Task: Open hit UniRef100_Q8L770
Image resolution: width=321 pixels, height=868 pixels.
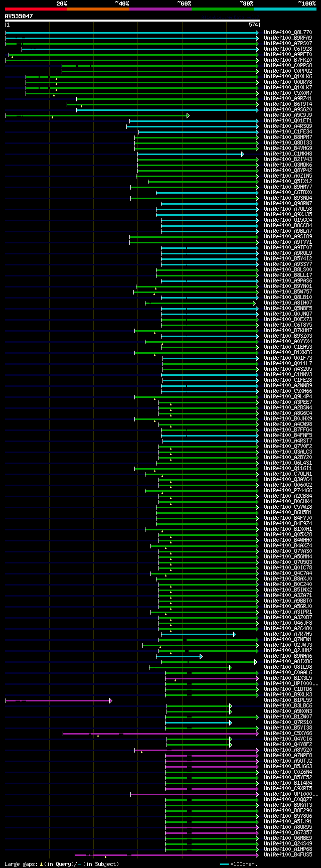Action: 288,33
